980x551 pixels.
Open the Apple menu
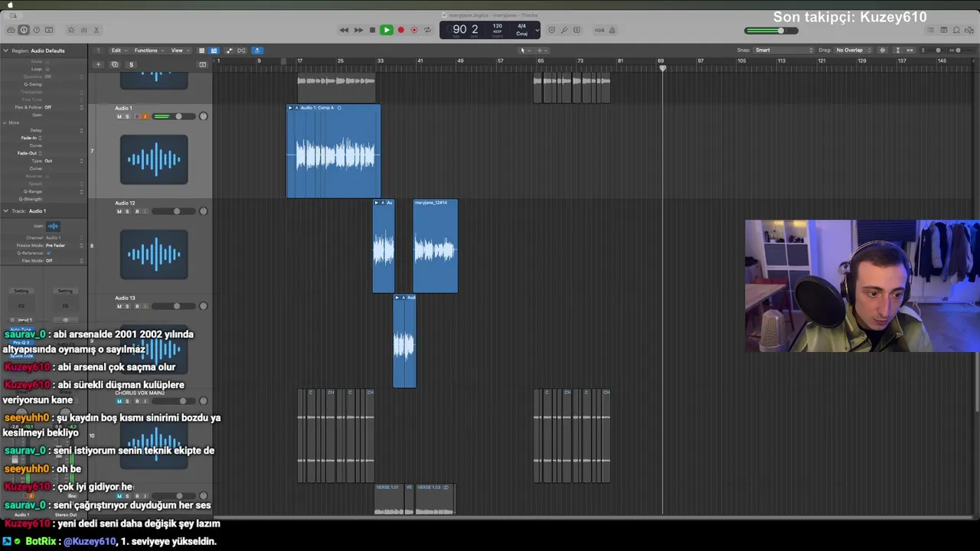[x=10, y=5]
